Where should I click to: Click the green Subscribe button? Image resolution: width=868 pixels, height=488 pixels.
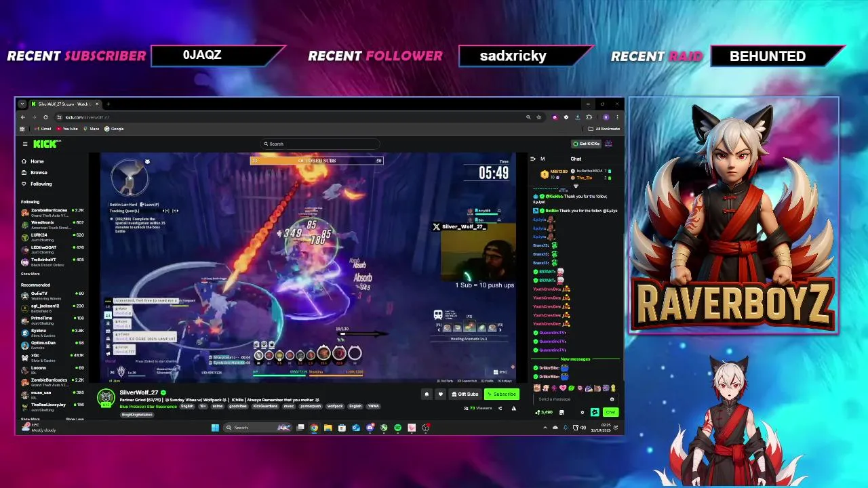pyautogui.click(x=502, y=394)
